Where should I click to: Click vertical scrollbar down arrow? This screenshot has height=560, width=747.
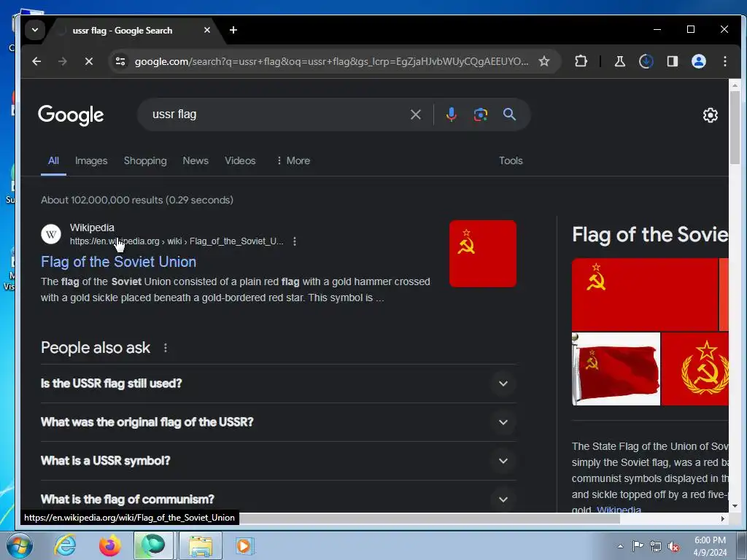pos(735,506)
